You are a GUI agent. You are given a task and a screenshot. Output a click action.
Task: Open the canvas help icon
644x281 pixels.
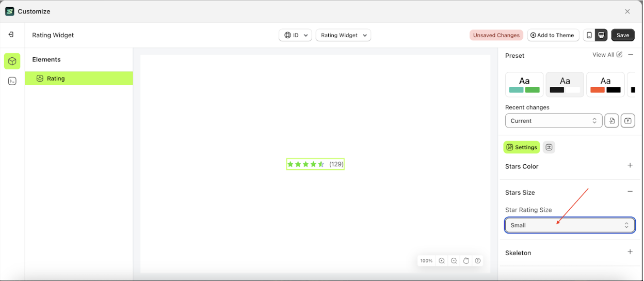pos(478,261)
